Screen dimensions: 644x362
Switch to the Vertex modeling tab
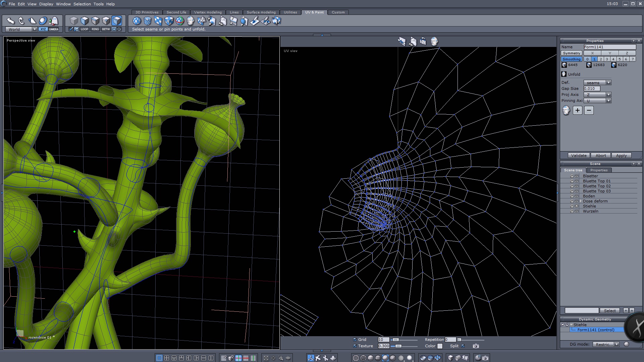208,12
